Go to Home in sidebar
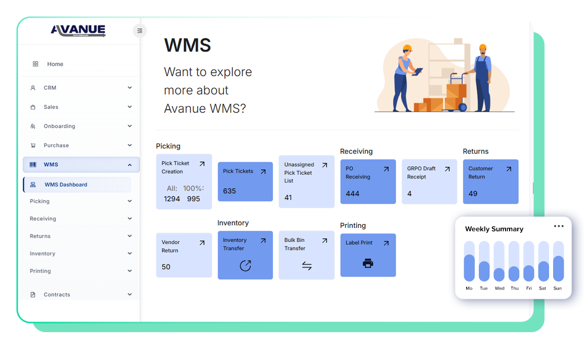 (x=55, y=64)
